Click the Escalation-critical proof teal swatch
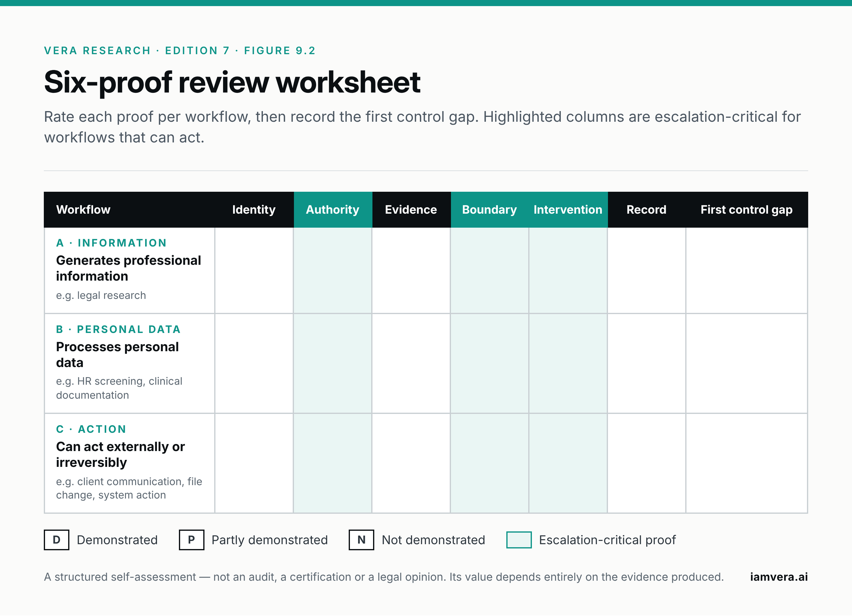The width and height of the screenshot is (852, 616). 519,540
